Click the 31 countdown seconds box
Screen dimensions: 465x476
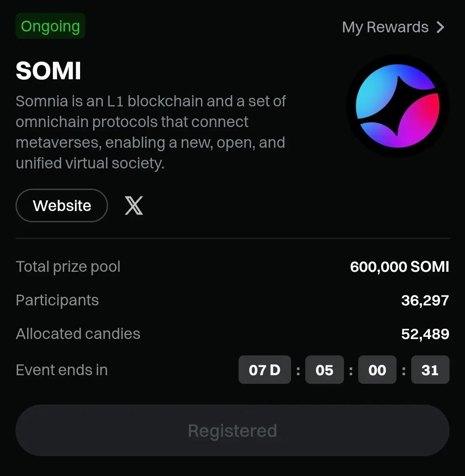[x=430, y=370]
